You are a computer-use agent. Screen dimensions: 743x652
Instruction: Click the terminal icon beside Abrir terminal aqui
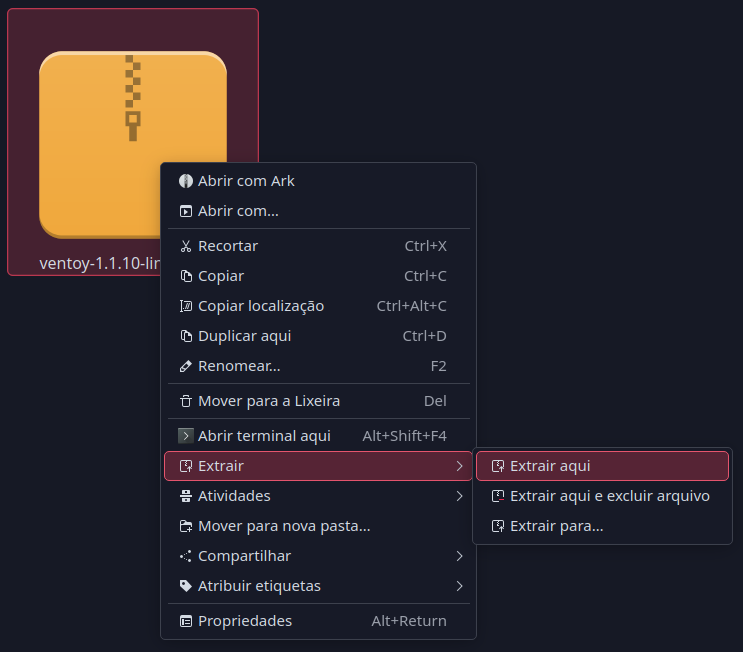point(185,436)
